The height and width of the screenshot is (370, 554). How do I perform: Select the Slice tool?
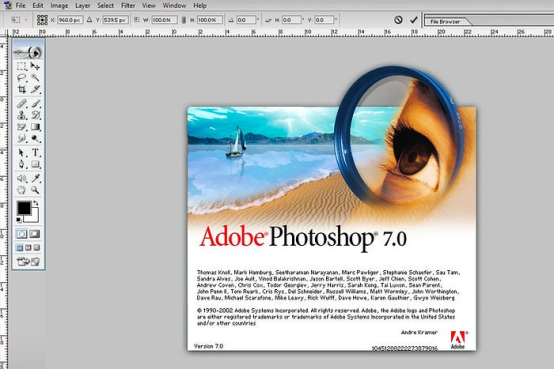pyautogui.click(x=35, y=89)
